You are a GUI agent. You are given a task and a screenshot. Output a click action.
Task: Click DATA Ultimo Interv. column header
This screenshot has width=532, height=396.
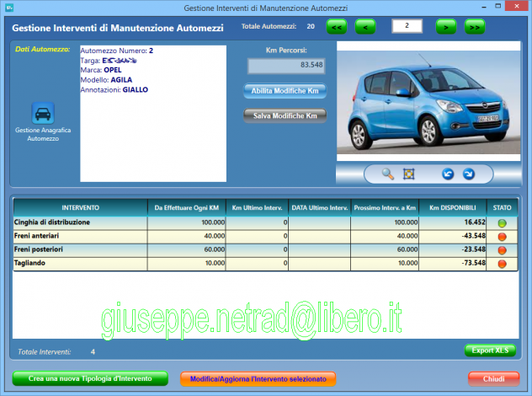pos(319,207)
